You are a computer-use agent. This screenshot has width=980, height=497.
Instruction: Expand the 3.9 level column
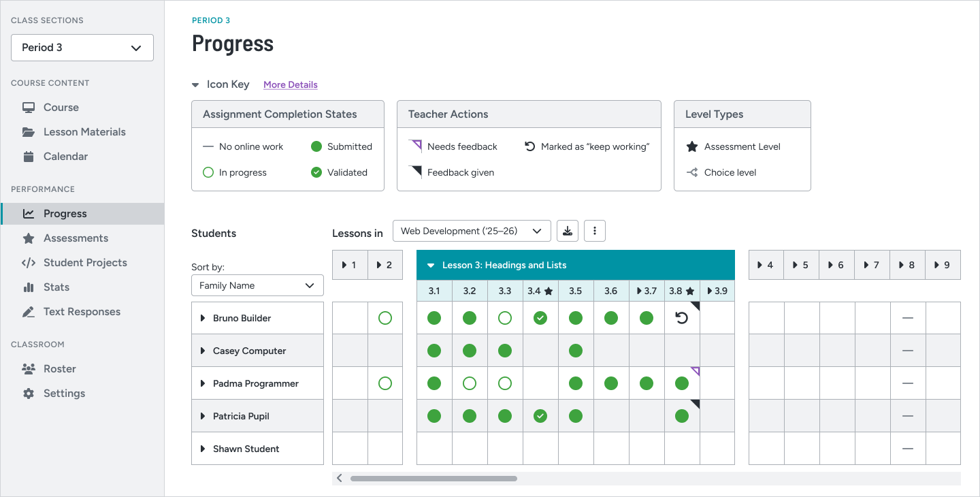(x=717, y=291)
